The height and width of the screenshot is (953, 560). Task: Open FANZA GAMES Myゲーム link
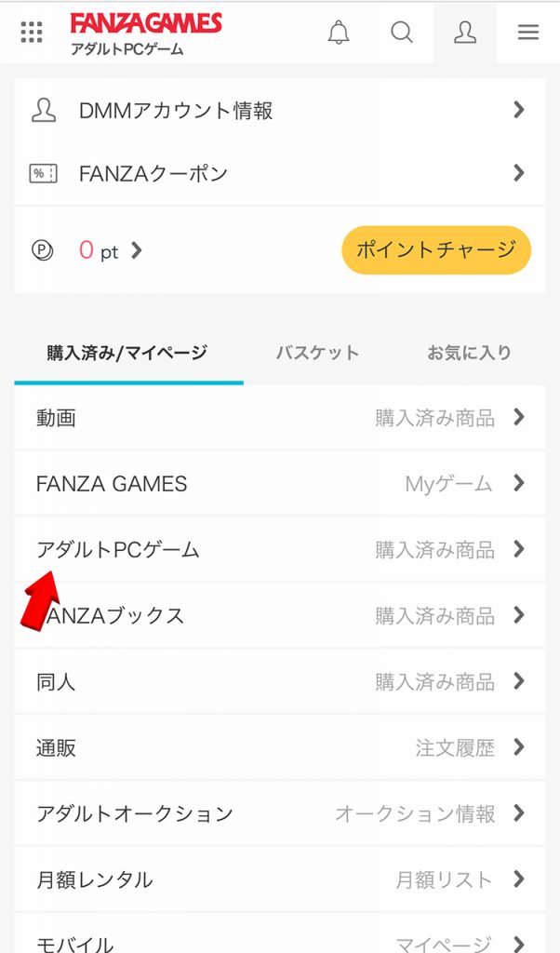coord(279,484)
